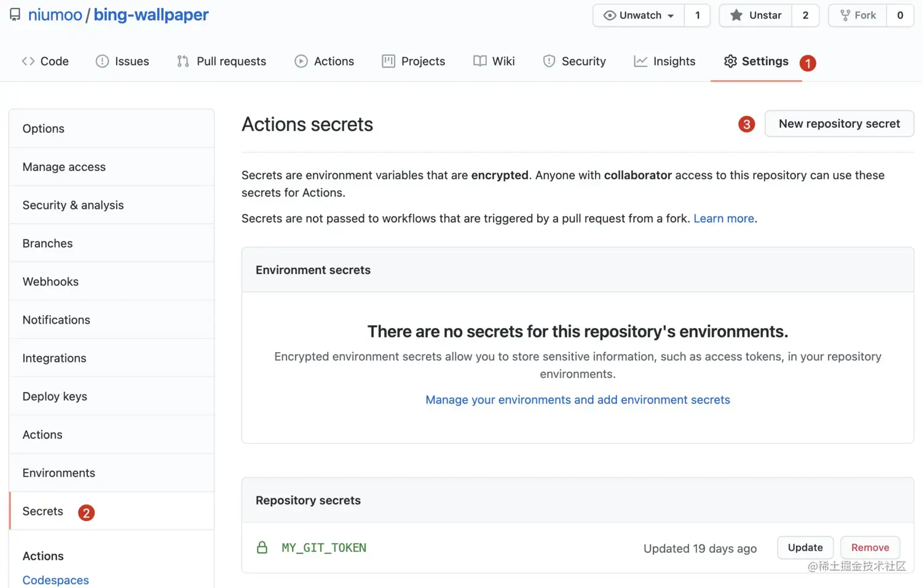This screenshot has height=588, width=922.
Task: Click the lock icon beside MY_GIT_TOKEN
Action: 262,547
